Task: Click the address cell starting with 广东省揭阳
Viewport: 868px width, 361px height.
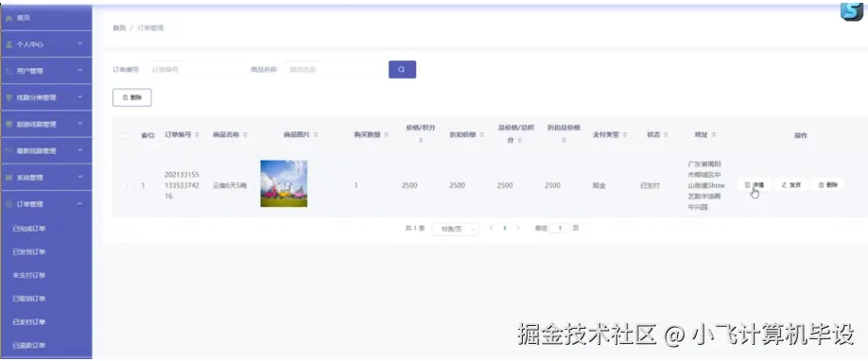Action: (705, 185)
